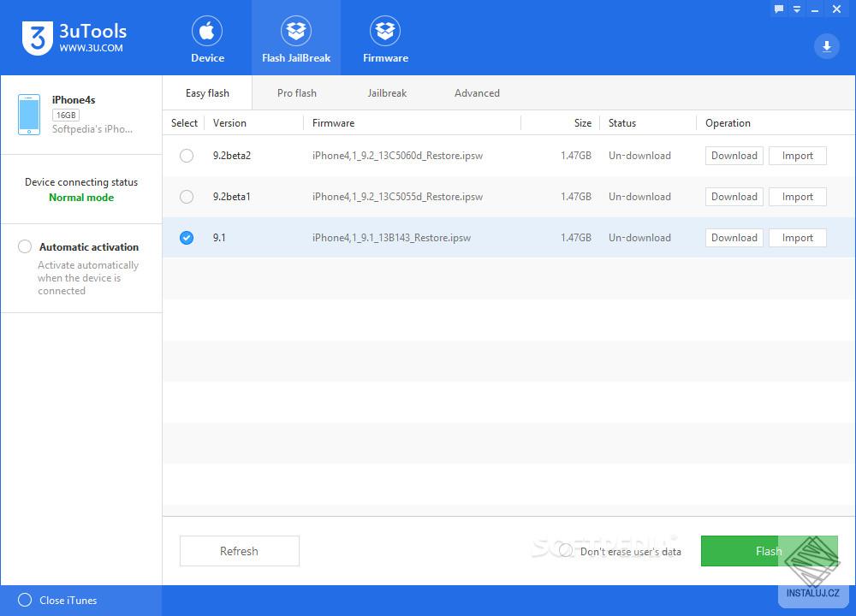The image size is (856, 616).
Task: Click the 16GB capacity badge
Action: point(66,115)
